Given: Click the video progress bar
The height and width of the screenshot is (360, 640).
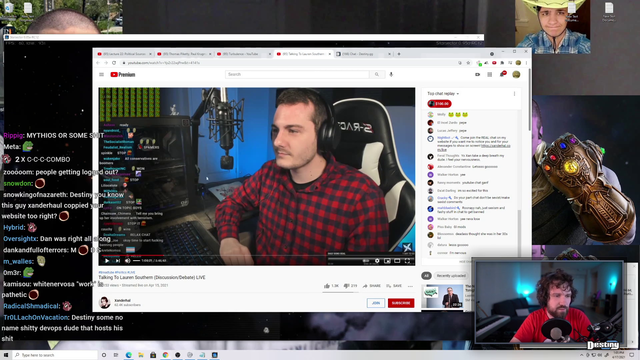Looking at the screenshot, I should coord(256,256).
